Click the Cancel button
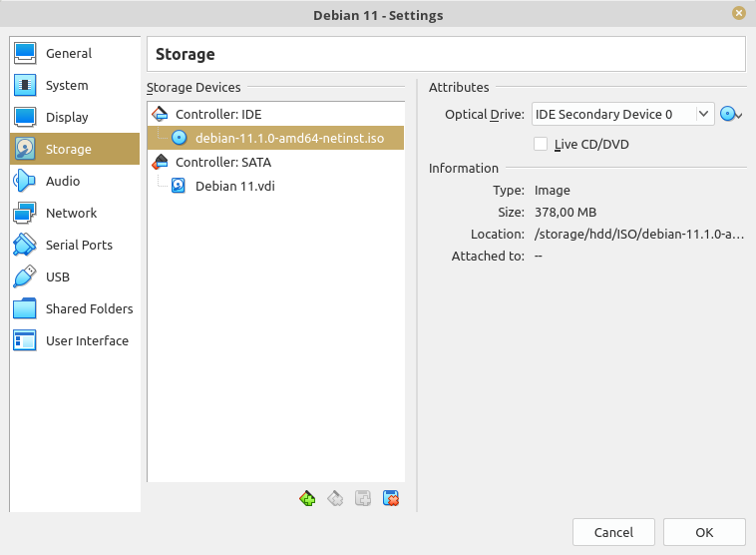 coord(613,532)
